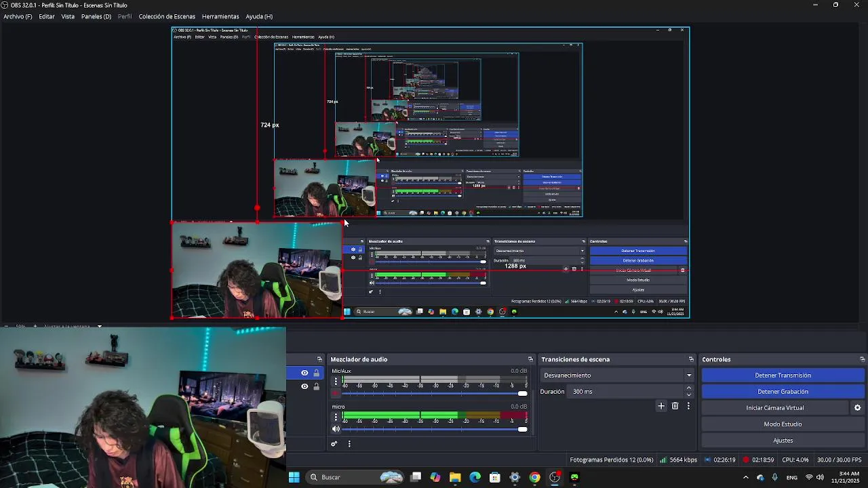This screenshot has height=488, width=868.
Task: Click the CPU: 4.0% status text
Action: (x=795, y=460)
